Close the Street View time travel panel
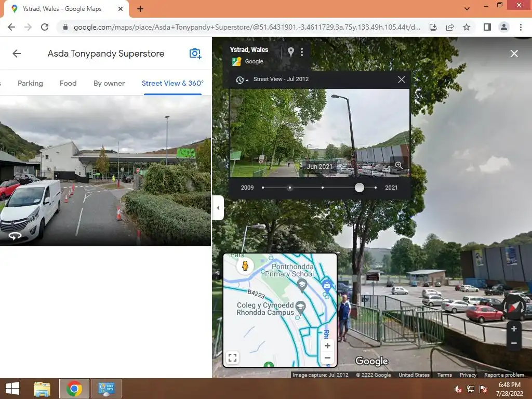 coord(402,79)
